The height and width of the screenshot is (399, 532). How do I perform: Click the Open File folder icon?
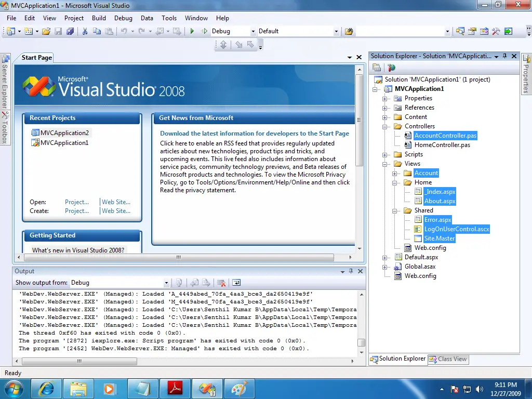tap(46, 31)
